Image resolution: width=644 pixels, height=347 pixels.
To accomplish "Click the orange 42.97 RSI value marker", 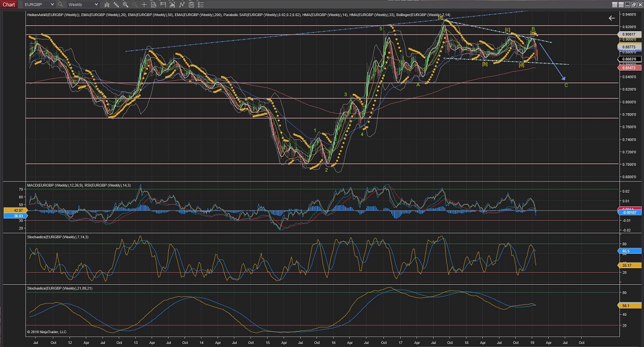I will click(x=15, y=210).
